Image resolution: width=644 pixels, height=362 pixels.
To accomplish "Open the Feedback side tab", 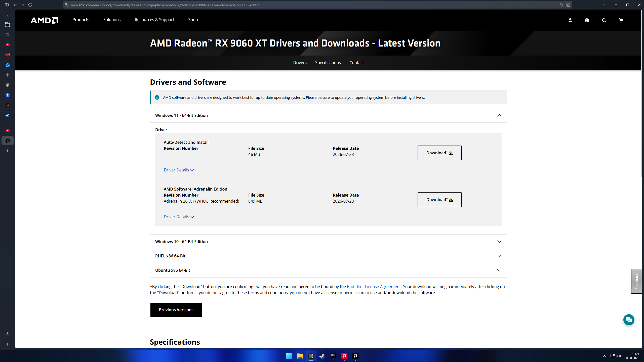I will (636, 281).
